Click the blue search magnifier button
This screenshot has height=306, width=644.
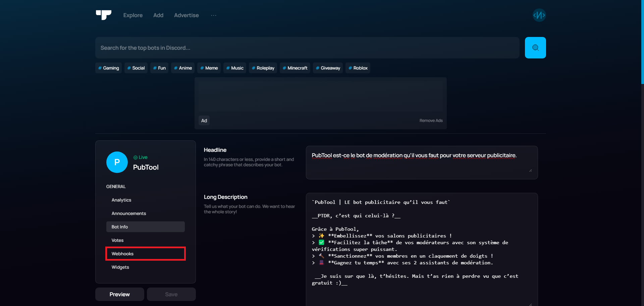click(x=535, y=48)
